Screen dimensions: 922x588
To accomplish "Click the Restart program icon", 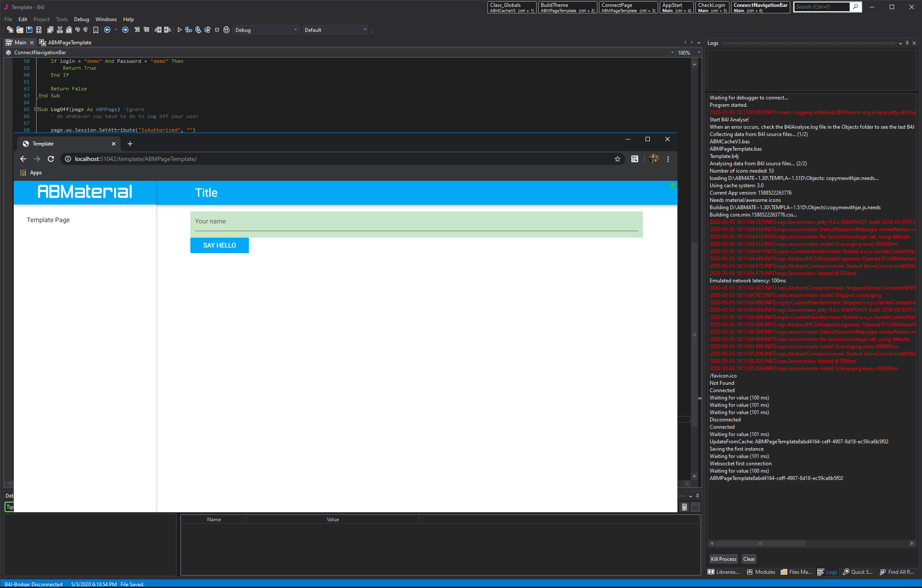I will click(227, 30).
